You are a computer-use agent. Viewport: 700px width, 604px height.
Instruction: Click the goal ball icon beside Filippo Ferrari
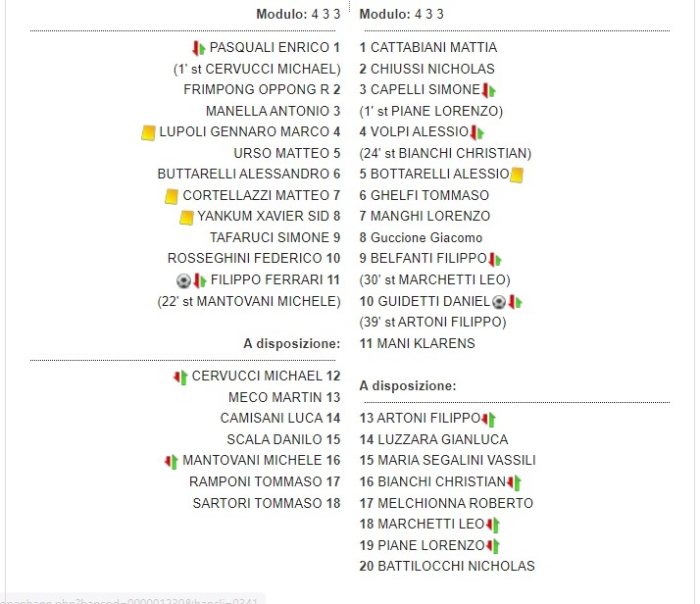(182, 280)
